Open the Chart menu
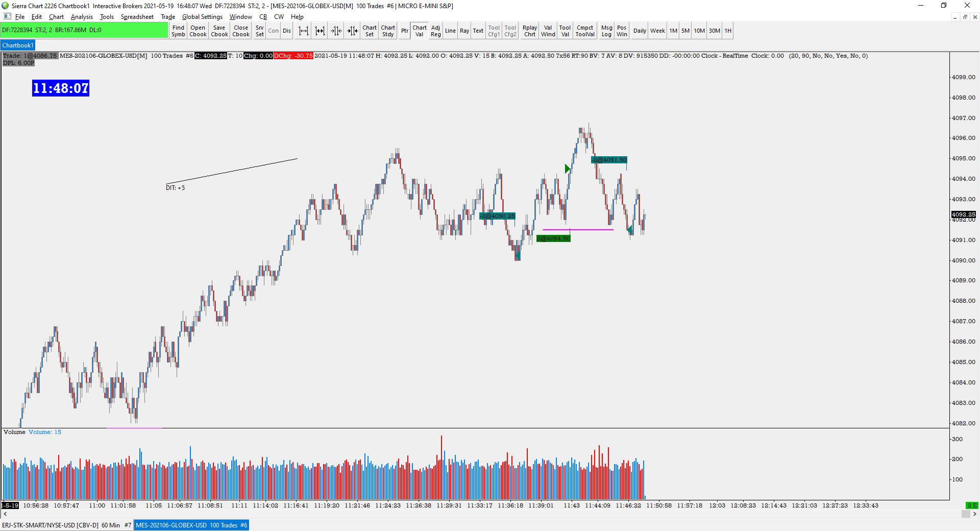 56,17
